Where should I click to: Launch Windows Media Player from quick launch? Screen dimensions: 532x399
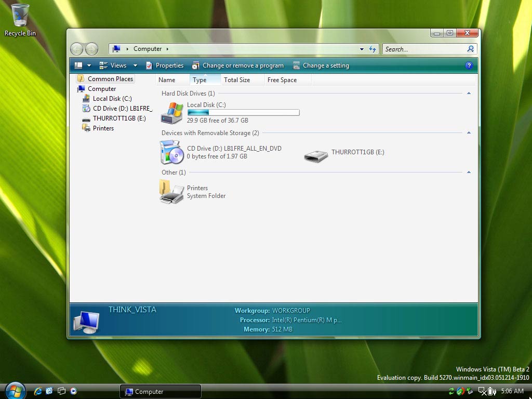[73, 391]
